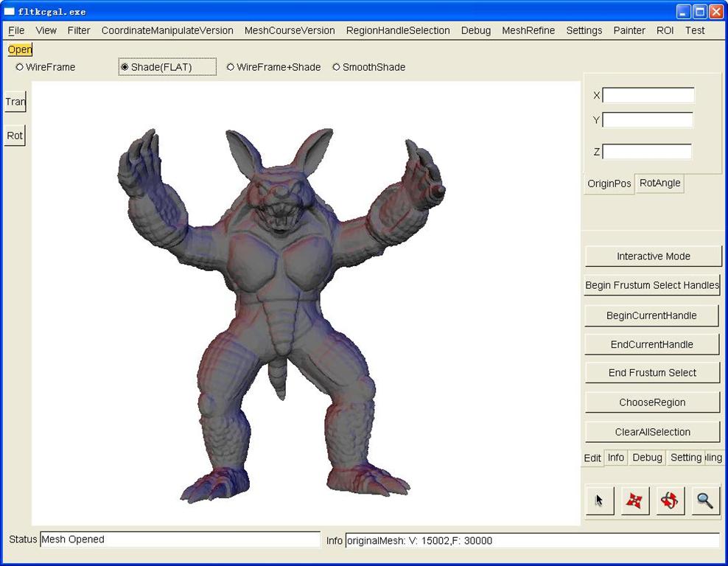Click the Rot button on left
Viewport: 728px width, 566px height.
tap(15, 136)
